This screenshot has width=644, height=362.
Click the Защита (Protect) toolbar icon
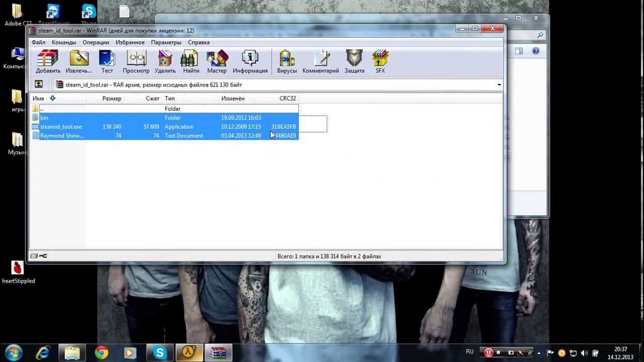point(354,61)
